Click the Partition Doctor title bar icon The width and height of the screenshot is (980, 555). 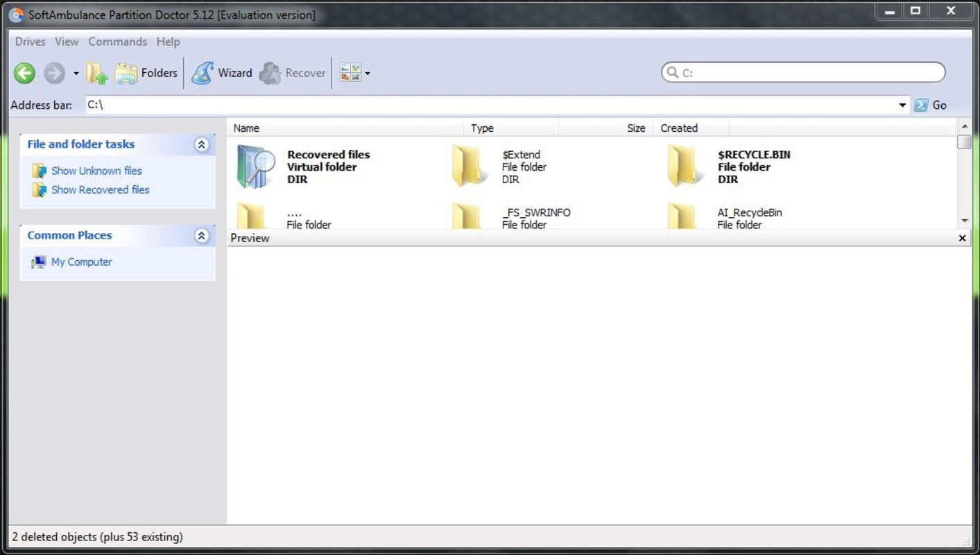(x=15, y=15)
